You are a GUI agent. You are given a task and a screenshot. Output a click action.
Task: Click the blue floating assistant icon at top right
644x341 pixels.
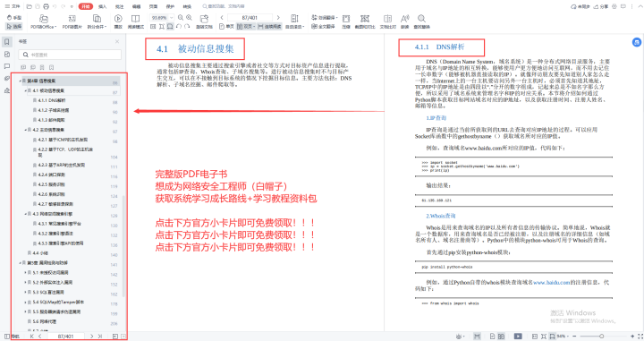tap(637, 42)
